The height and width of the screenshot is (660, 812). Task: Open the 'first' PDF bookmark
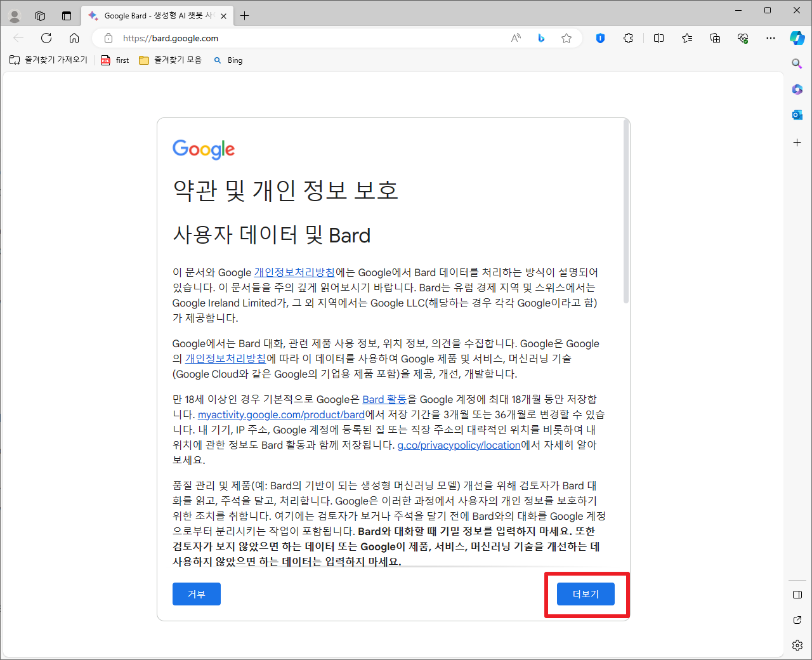(x=115, y=60)
